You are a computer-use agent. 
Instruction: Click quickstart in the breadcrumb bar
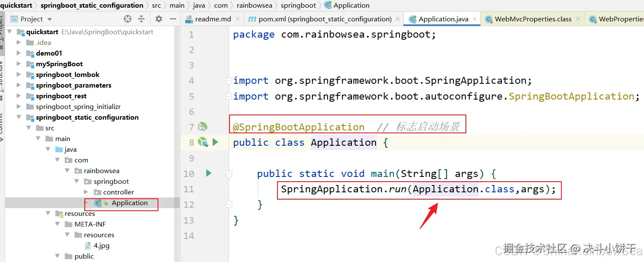[x=16, y=5]
